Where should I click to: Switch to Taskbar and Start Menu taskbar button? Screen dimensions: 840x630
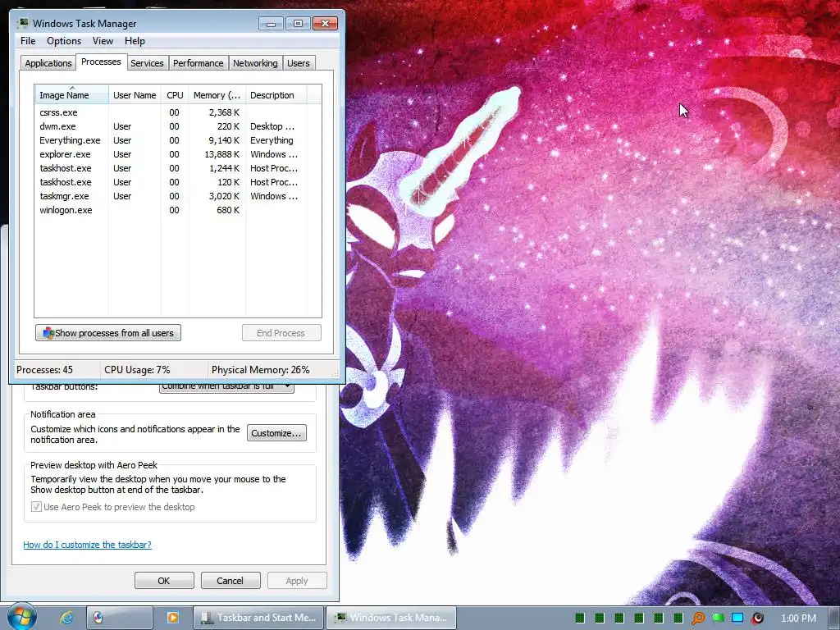[258, 618]
